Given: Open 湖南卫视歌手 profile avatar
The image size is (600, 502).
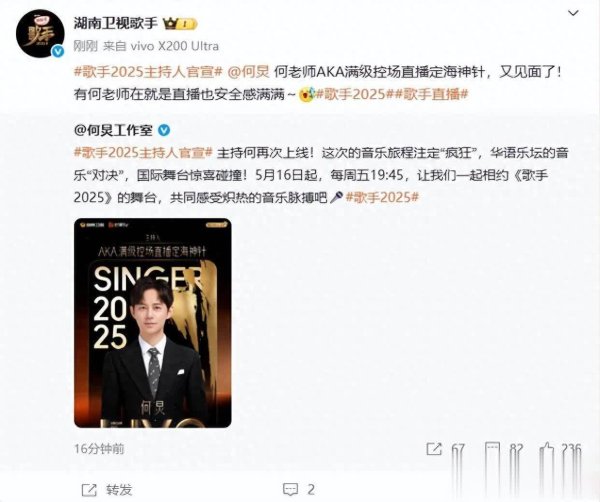Looking at the screenshot, I should 40,34.
